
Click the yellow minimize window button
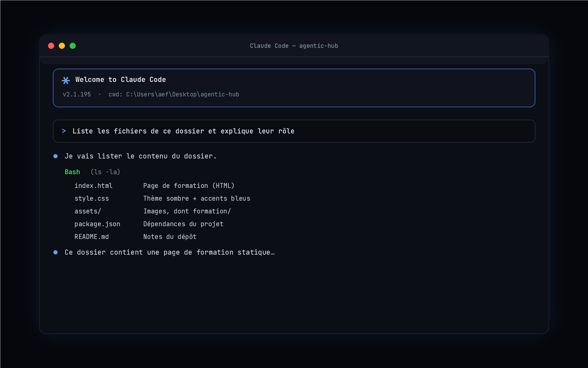(x=62, y=46)
